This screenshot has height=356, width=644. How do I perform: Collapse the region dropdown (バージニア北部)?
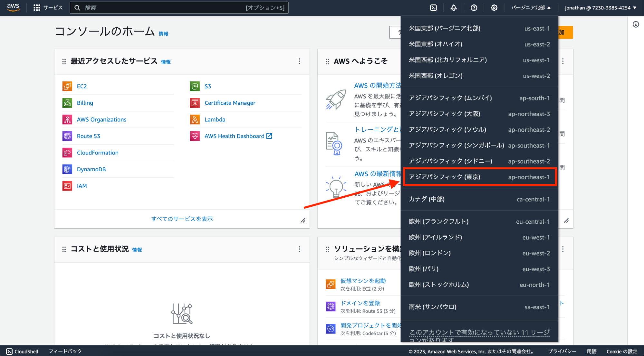531,8
